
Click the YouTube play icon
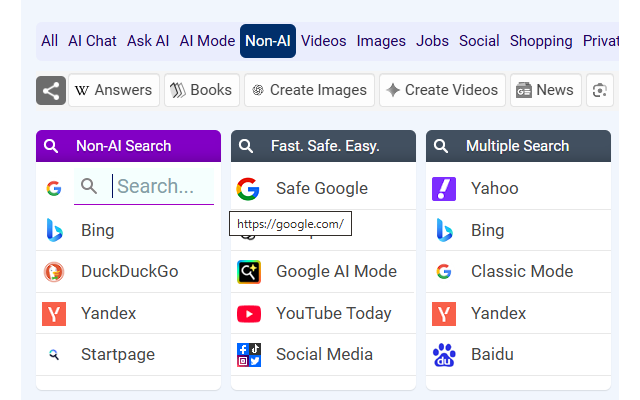point(249,314)
